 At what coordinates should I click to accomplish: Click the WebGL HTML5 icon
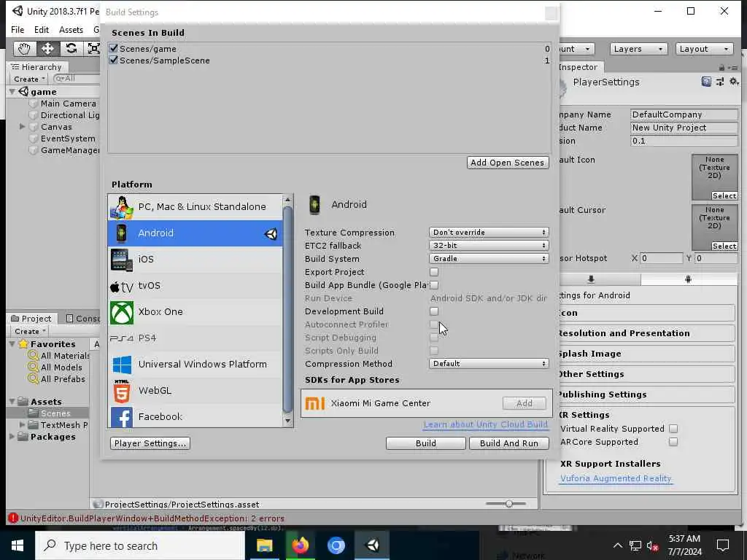point(122,391)
